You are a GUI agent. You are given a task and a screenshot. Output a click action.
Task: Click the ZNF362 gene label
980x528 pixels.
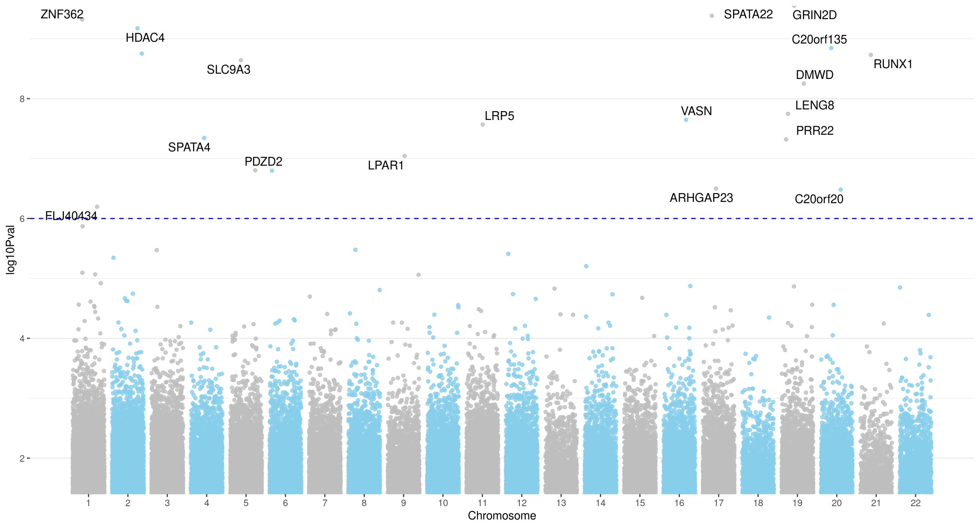[62, 15]
